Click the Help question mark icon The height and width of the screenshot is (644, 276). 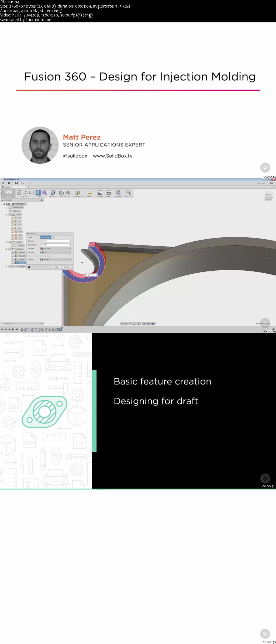(x=271, y=183)
